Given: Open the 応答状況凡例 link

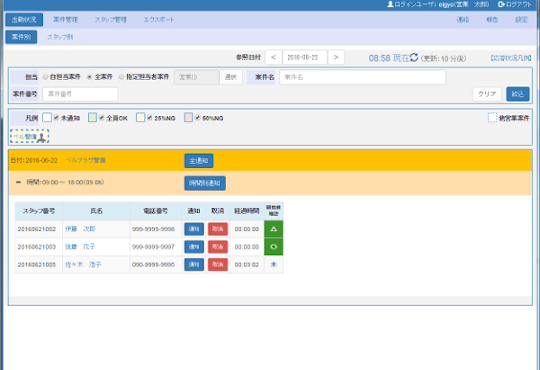Looking at the screenshot, I should click(x=511, y=58).
